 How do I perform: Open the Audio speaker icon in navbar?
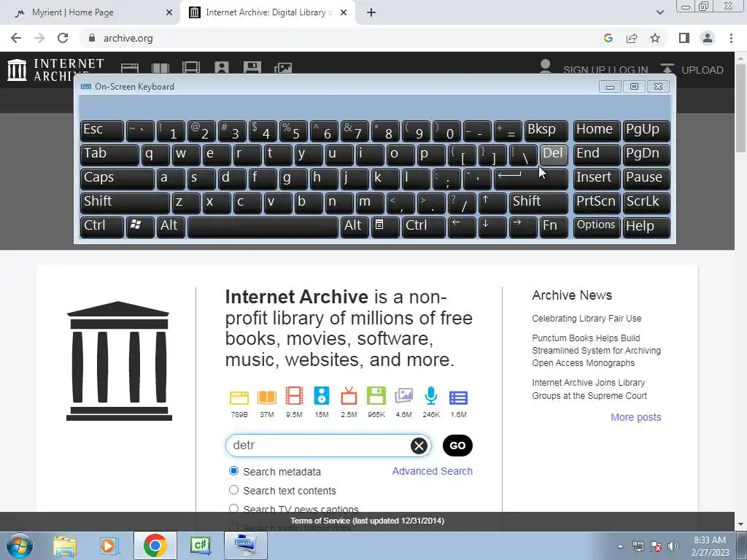point(222,68)
